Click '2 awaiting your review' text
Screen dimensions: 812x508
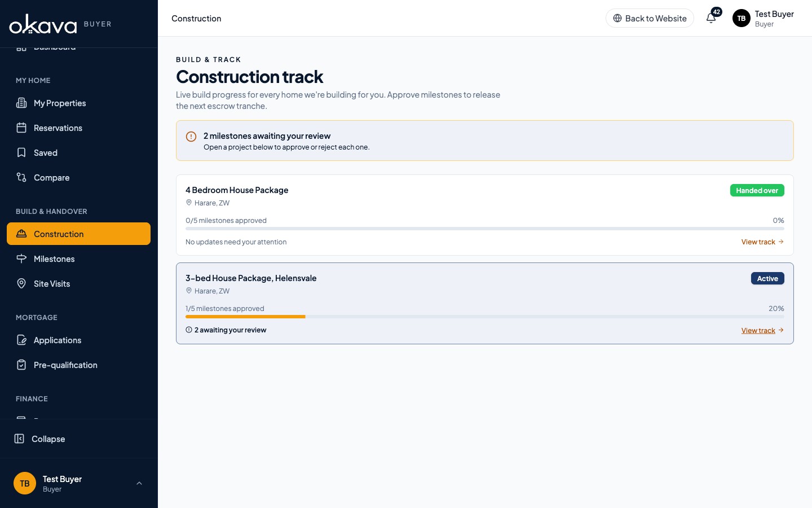[x=230, y=330]
